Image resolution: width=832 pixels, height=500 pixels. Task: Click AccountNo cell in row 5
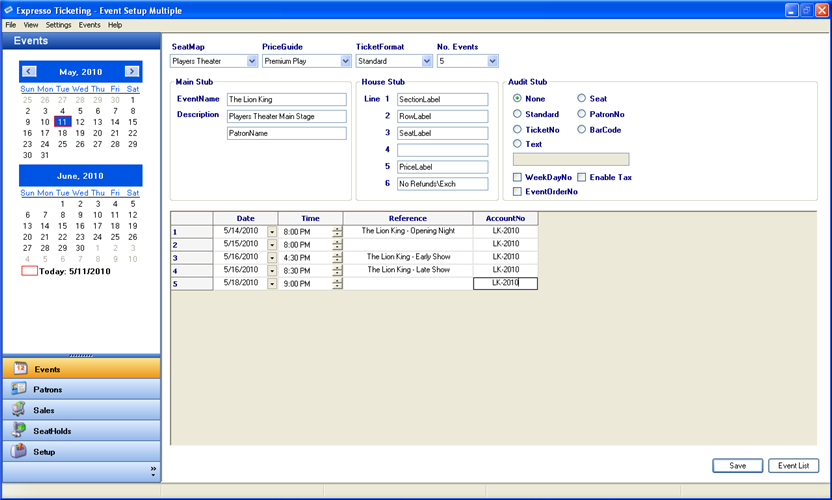coord(505,283)
